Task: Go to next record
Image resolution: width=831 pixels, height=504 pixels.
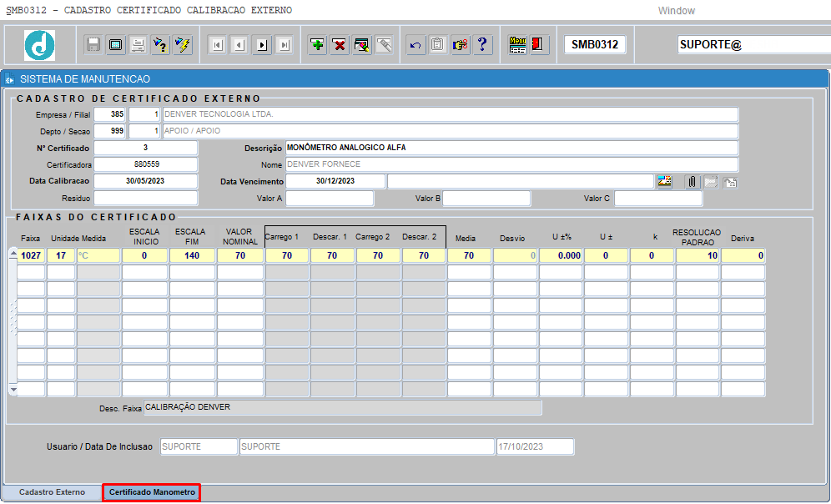Action: pos(262,45)
